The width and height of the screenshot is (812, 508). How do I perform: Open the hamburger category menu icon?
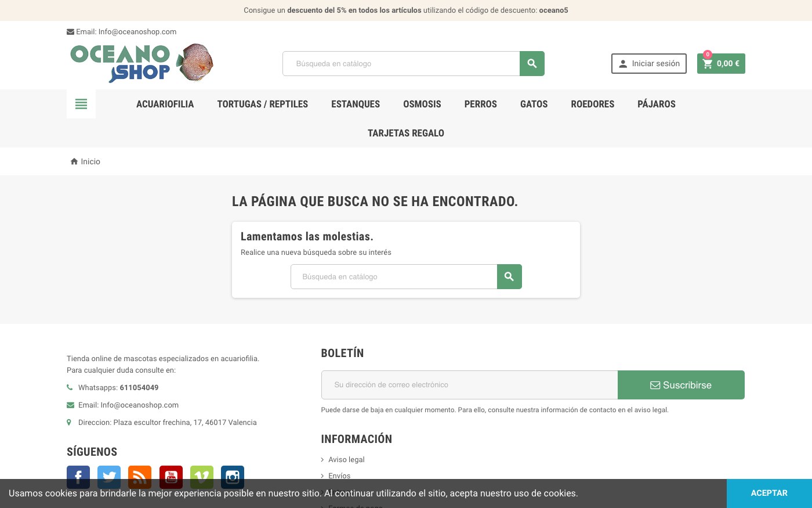81,104
